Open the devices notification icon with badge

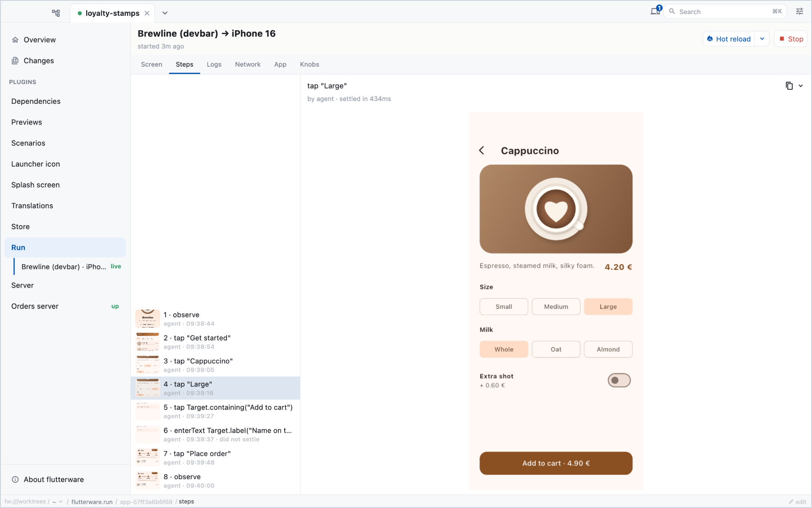(655, 11)
